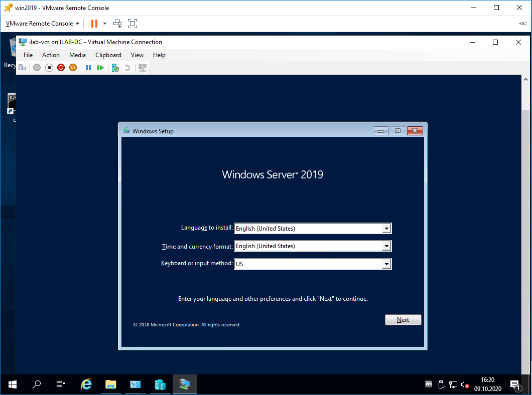Click the active VM Connection taskbar icon

(185, 384)
